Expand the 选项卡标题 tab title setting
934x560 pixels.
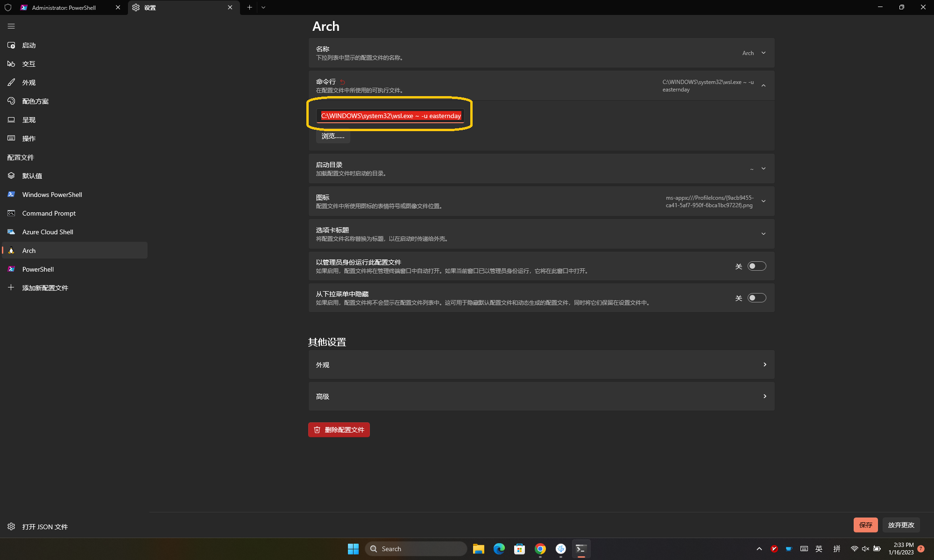click(541, 234)
